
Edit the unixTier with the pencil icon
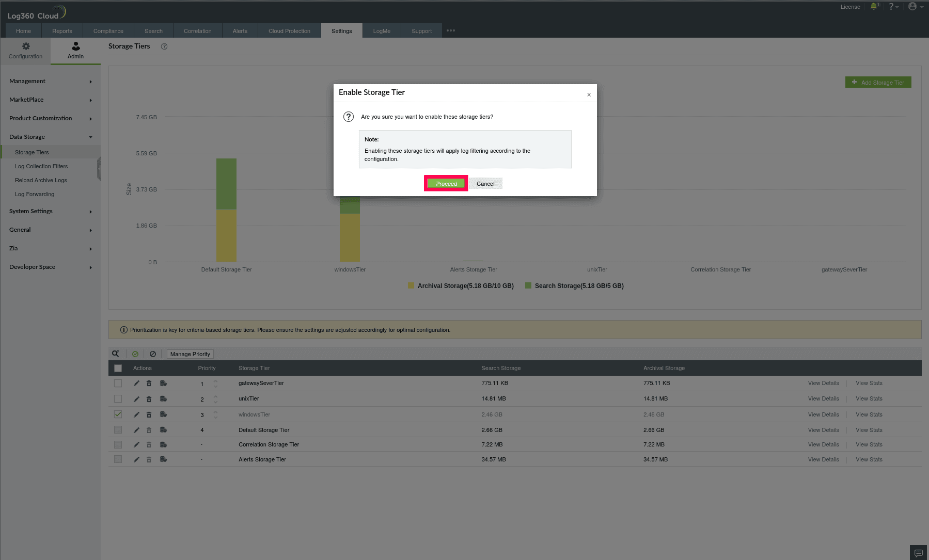click(x=136, y=398)
